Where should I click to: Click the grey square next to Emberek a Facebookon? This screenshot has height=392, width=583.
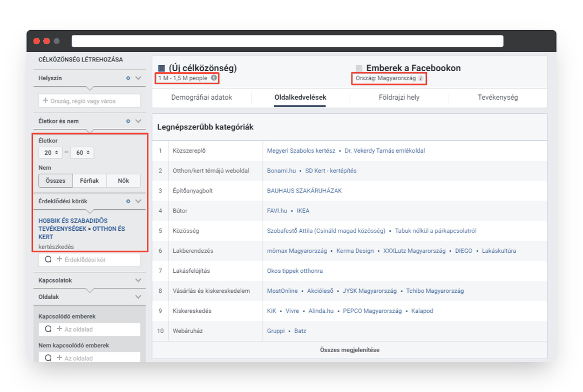pos(359,68)
